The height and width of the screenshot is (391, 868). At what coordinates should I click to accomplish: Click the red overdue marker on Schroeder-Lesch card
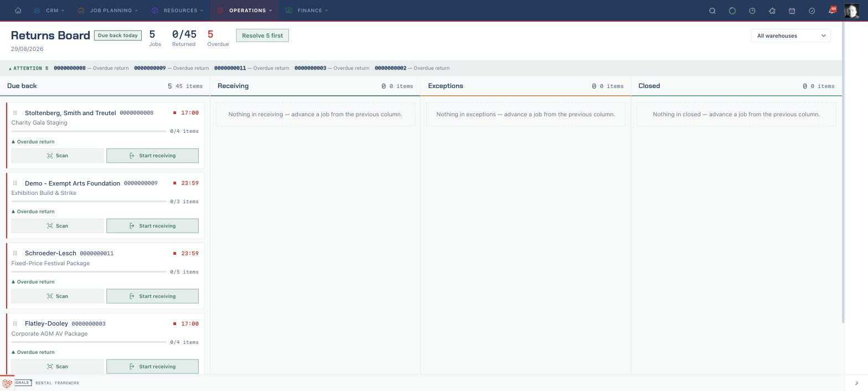(x=175, y=254)
